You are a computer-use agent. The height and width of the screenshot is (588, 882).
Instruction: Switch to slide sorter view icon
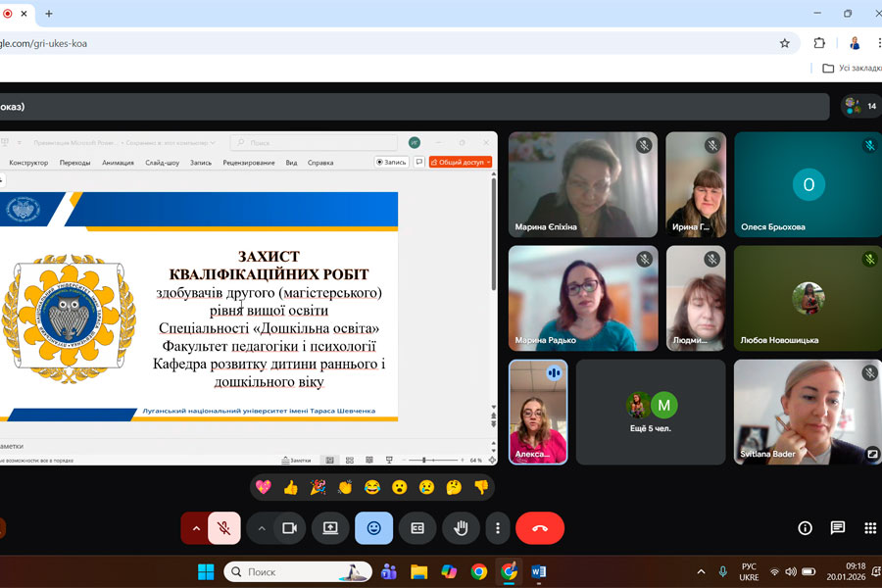tap(350, 461)
